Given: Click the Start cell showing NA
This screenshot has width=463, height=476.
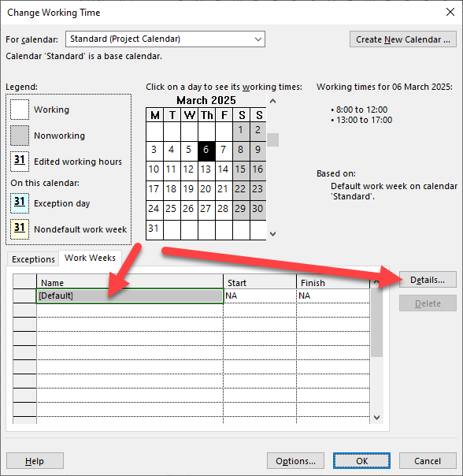Looking at the screenshot, I should pyautogui.click(x=260, y=296).
